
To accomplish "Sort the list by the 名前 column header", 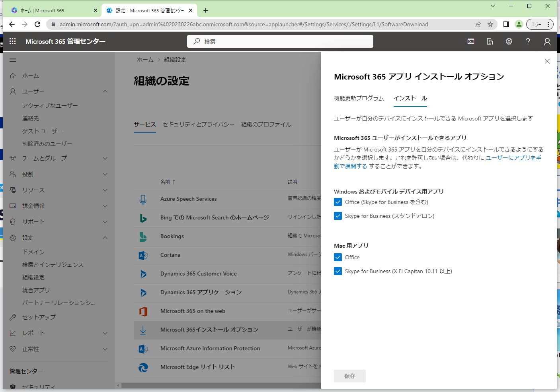I will point(168,182).
